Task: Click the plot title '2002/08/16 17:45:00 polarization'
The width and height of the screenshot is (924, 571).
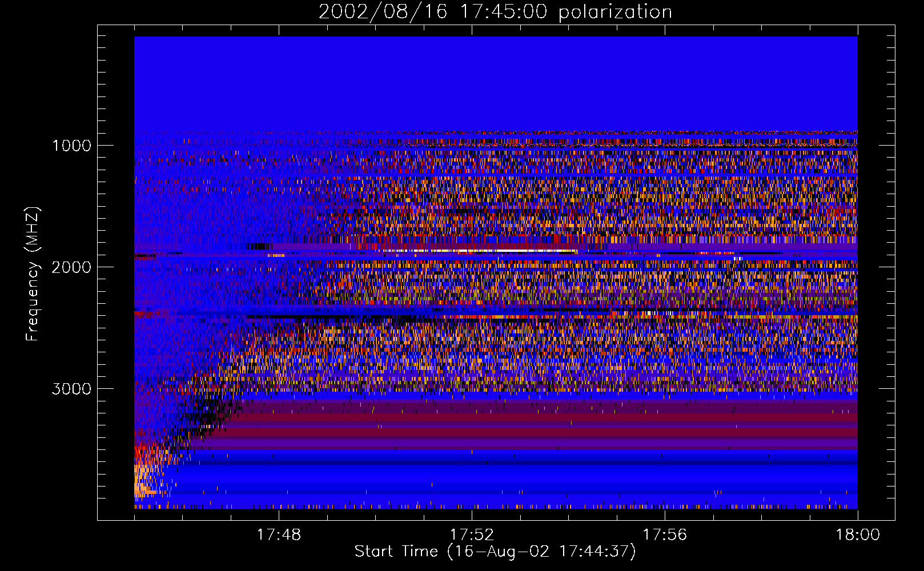Action: tap(495, 11)
